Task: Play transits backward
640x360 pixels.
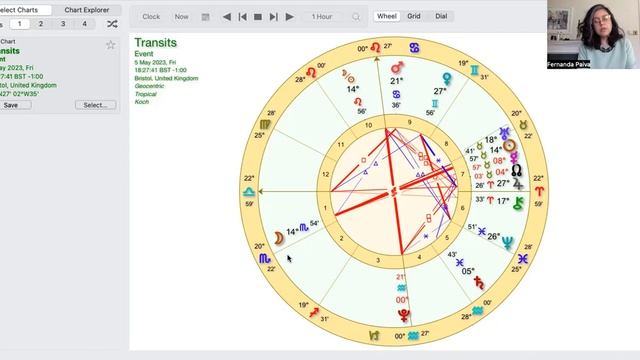Action: click(x=227, y=17)
